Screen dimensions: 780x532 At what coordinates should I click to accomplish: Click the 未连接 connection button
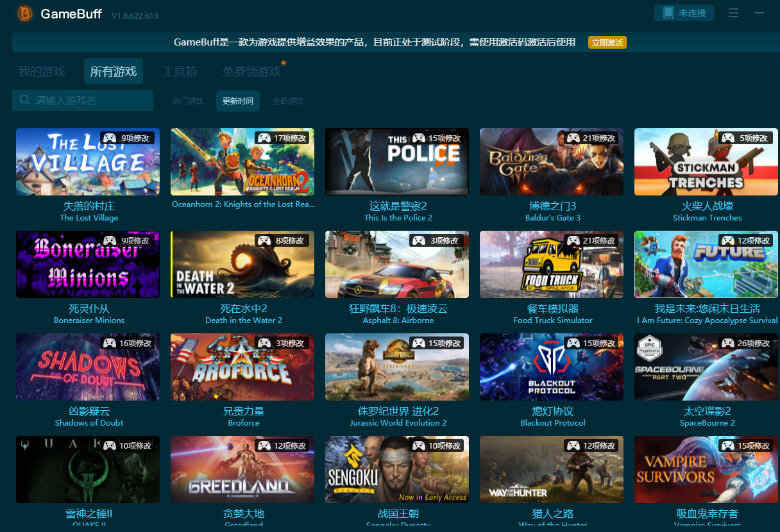click(684, 13)
